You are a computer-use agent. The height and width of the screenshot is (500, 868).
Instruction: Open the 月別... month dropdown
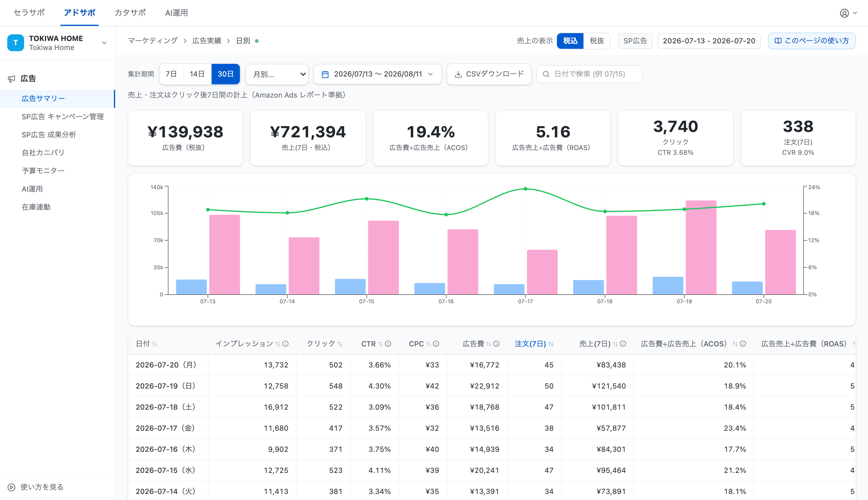pos(277,74)
